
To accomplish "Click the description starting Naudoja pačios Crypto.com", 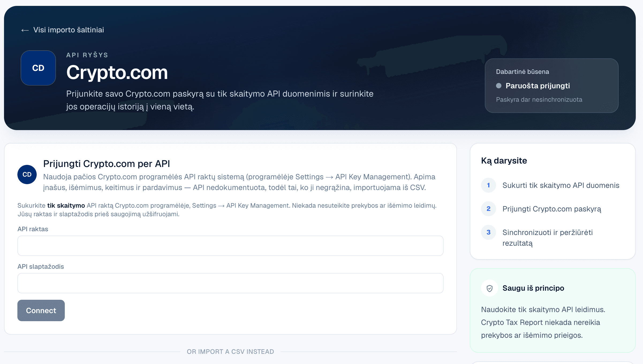I will [239, 182].
